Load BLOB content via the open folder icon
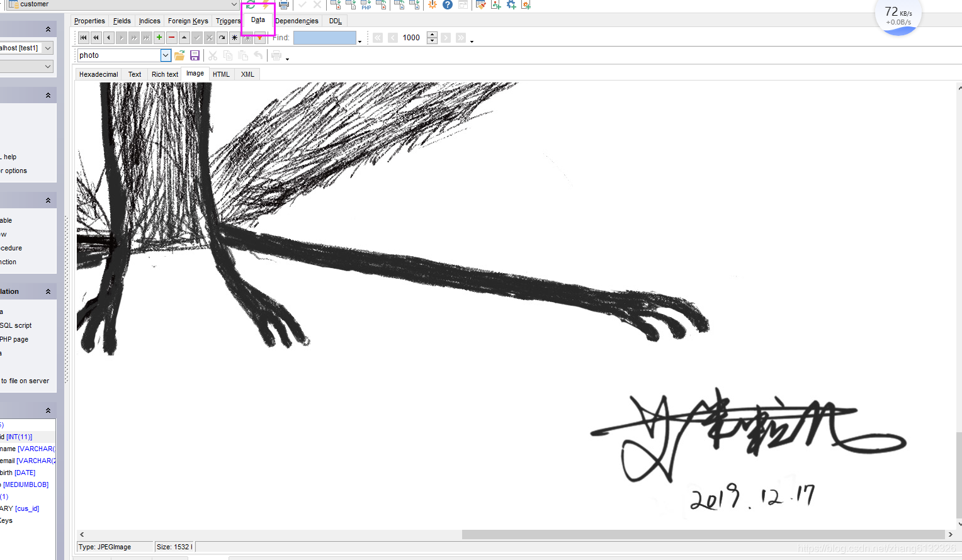The width and height of the screenshot is (962, 560). pyautogui.click(x=179, y=55)
